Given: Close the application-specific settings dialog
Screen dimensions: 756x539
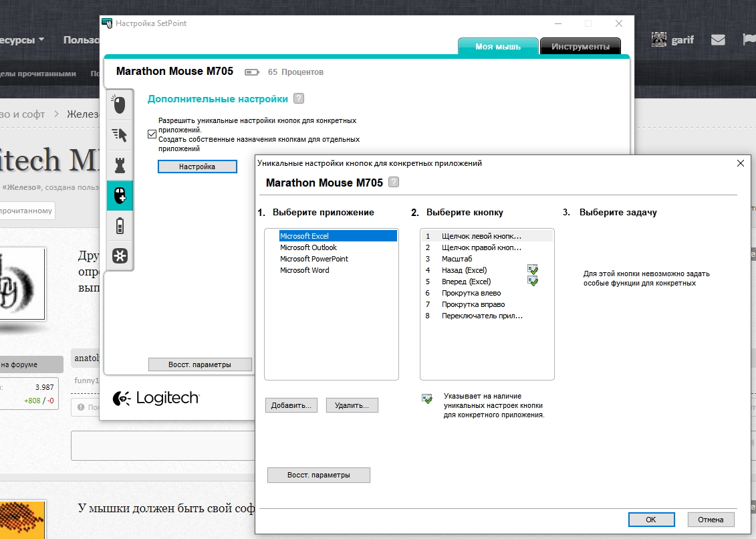Looking at the screenshot, I should [741, 163].
